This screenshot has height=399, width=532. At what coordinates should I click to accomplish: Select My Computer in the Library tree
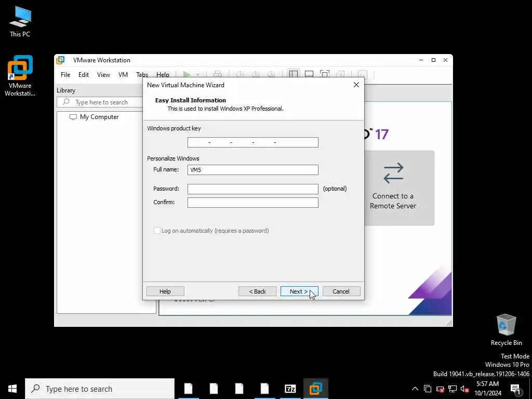pyautogui.click(x=99, y=117)
